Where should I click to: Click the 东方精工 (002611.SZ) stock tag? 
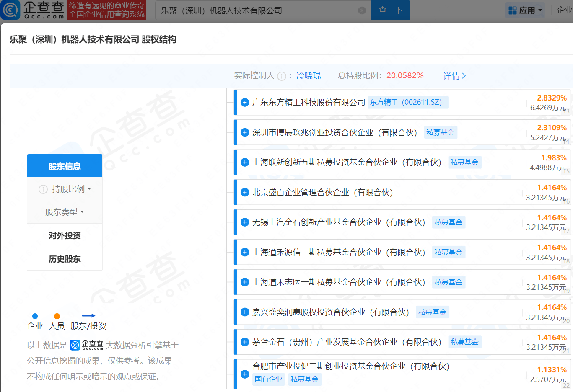click(408, 102)
